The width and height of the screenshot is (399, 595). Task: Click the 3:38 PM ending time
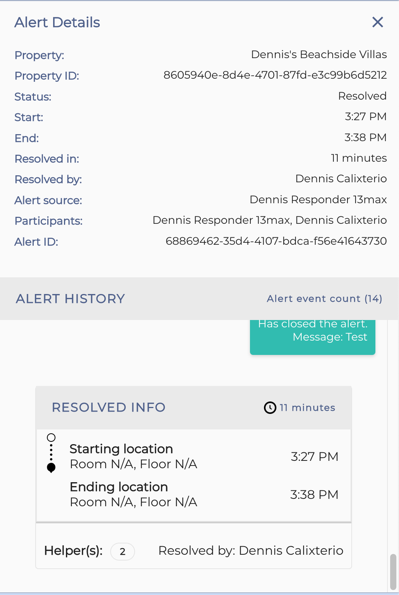click(314, 494)
